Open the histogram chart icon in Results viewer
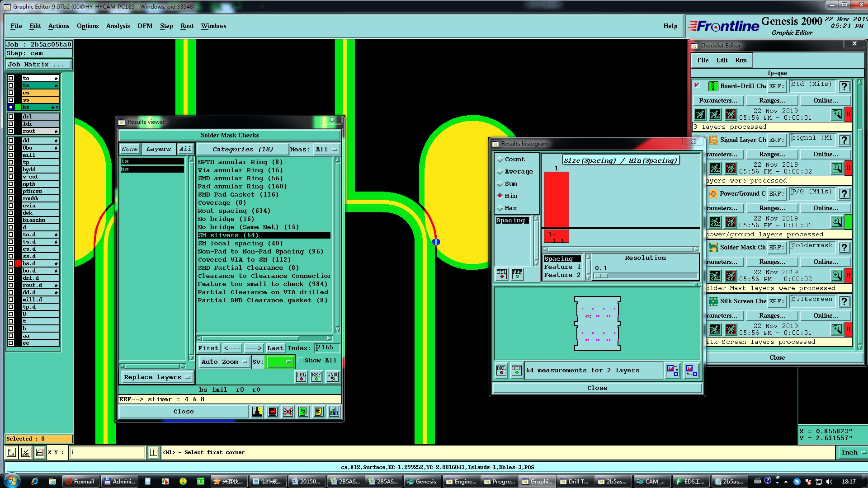The image size is (868, 488). [334, 412]
